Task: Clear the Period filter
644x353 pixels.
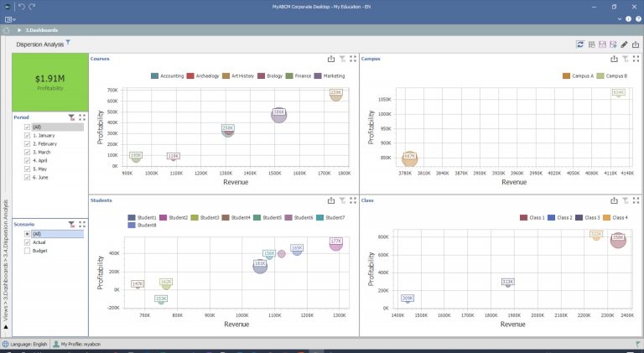Action: 71,117
